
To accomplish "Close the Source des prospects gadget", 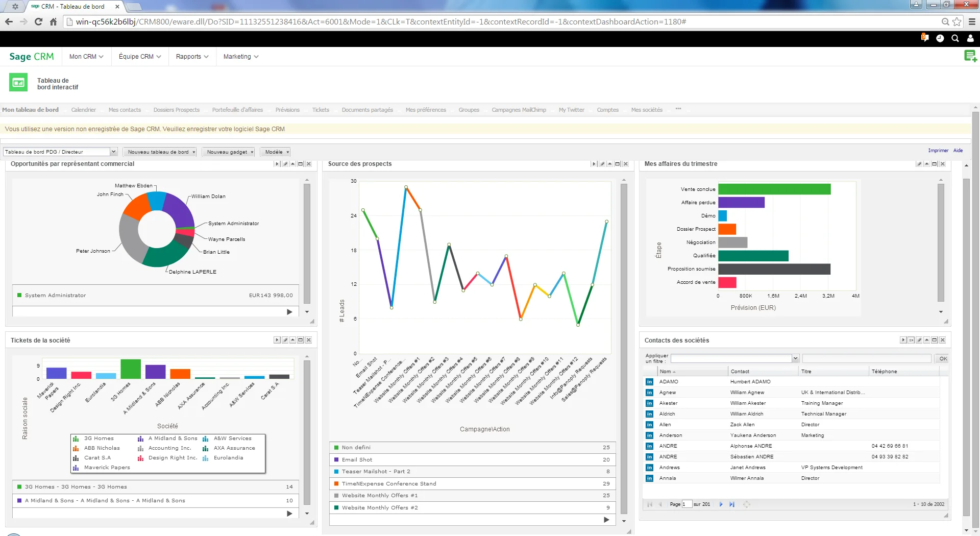I will pyautogui.click(x=625, y=164).
